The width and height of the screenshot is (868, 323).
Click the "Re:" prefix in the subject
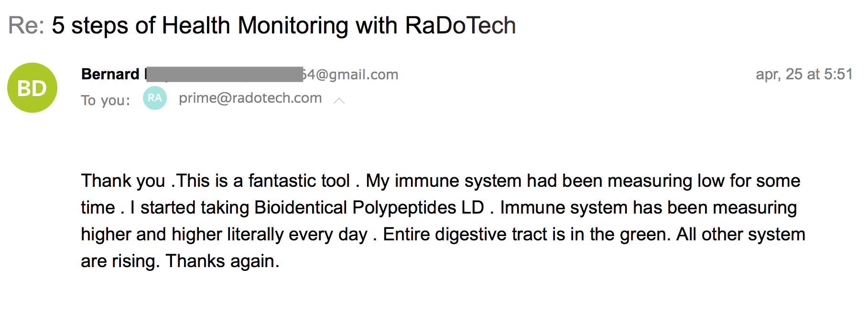(27, 25)
